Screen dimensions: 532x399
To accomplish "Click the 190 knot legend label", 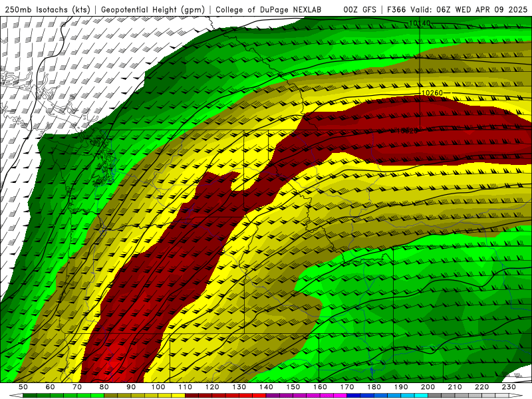I will coord(401,387).
